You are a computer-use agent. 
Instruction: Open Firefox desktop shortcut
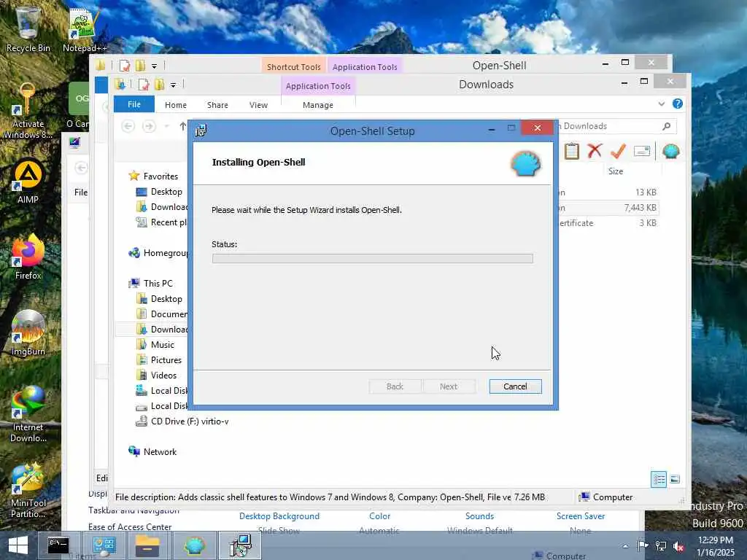tap(28, 257)
